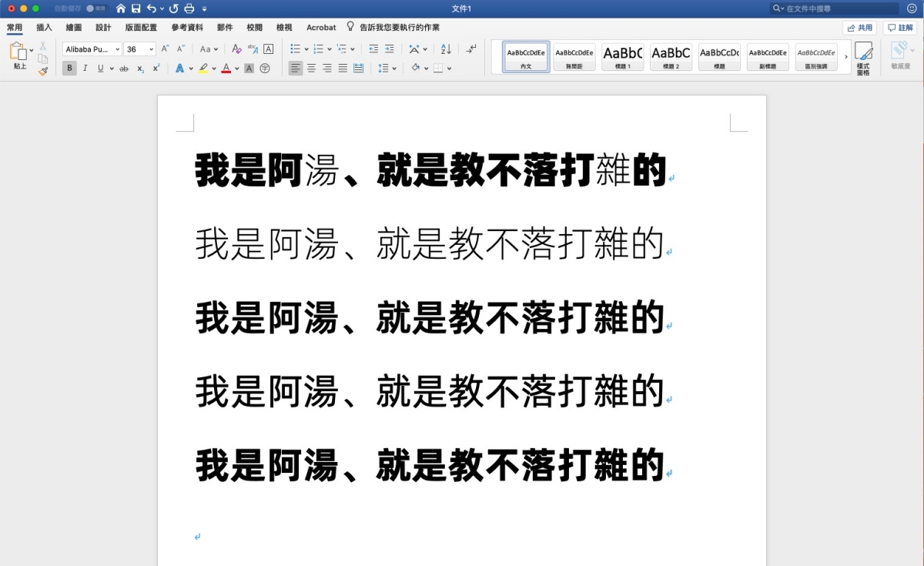The width and height of the screenshot is (924, 566).
Task: Click the smiley feedback icon
Action: [x=912, y=8]
